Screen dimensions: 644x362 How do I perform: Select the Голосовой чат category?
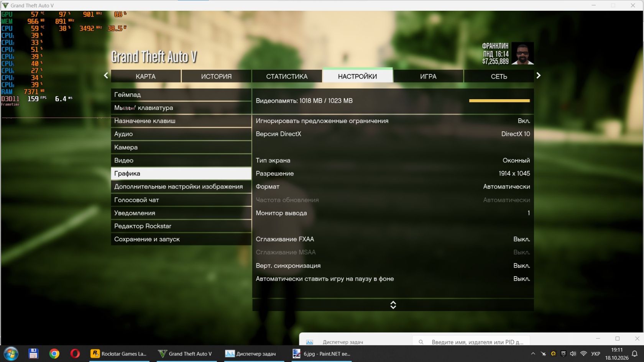pyautogui.click(x=181, y=200)
